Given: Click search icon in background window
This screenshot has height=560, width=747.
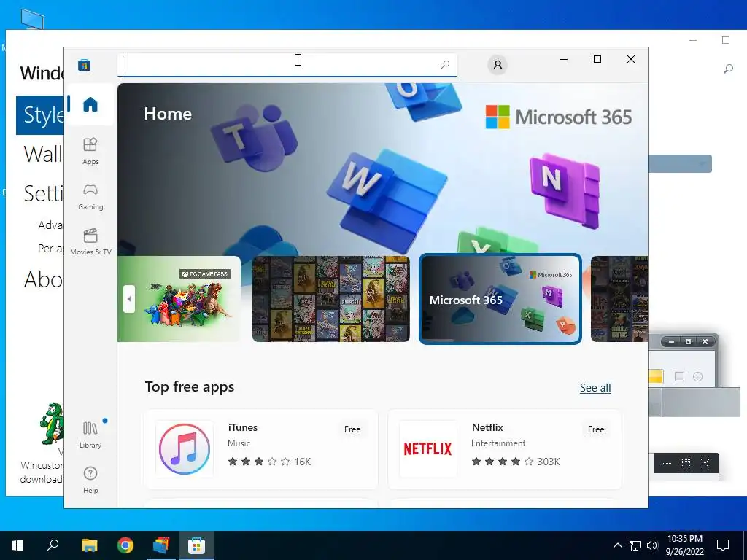Looking at the screenshot, I should click(x=728, y=69).
